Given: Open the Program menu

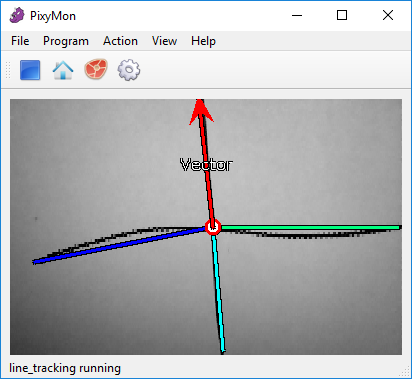Looking at the screenshot, I should pyautogui.click(x=66, y=41).
